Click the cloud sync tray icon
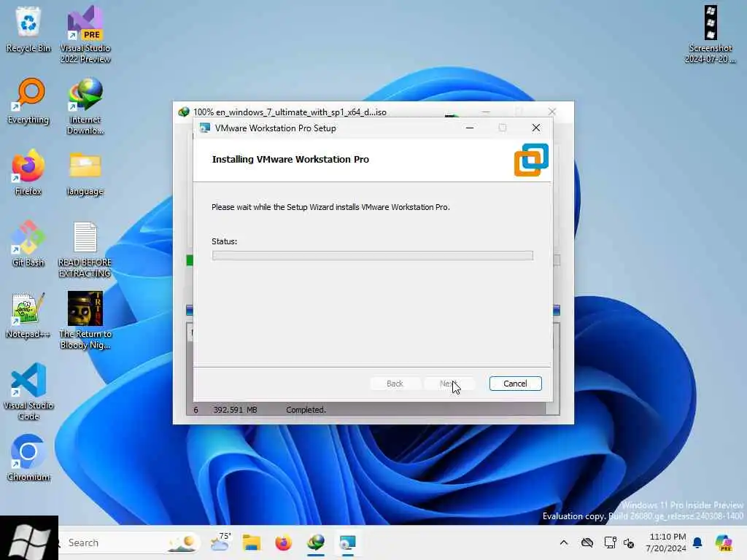 pos(587,542)
